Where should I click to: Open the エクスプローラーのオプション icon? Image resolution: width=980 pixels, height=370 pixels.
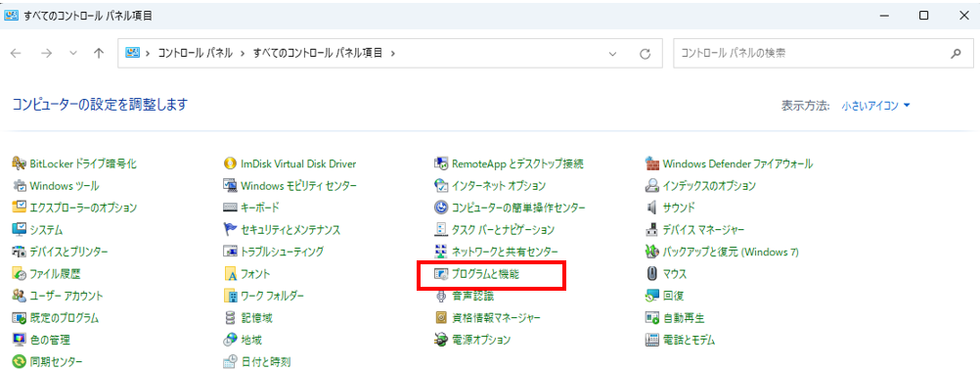pyautogui.click(x=19, y=208)
